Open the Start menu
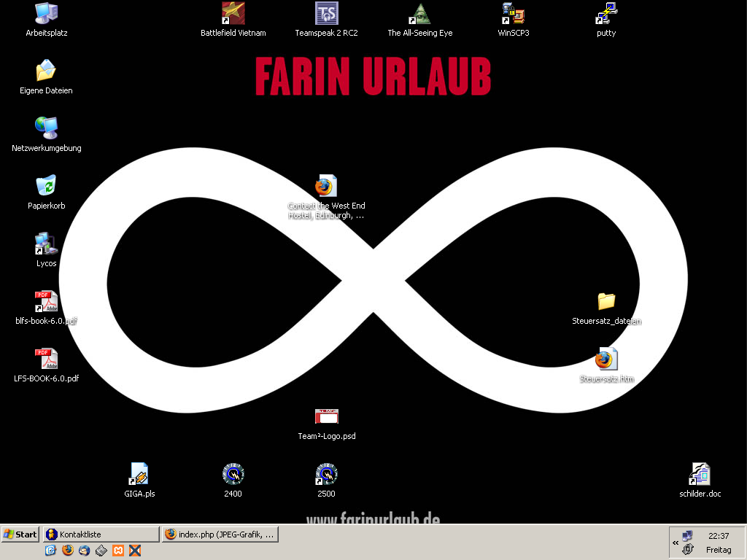 pyautogui.click(x=20, y=534)
